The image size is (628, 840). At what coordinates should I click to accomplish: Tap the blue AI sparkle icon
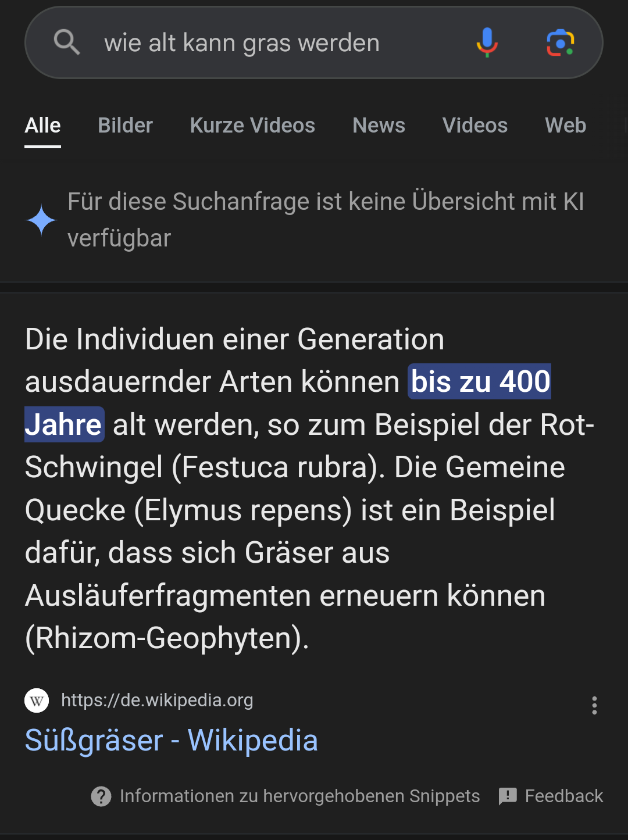42,221
